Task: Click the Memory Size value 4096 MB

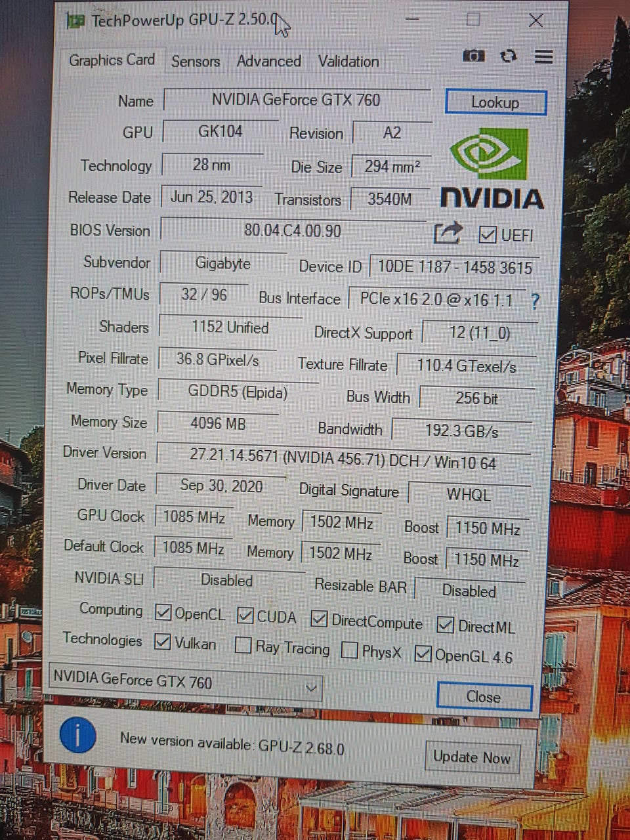Action: 218,423
